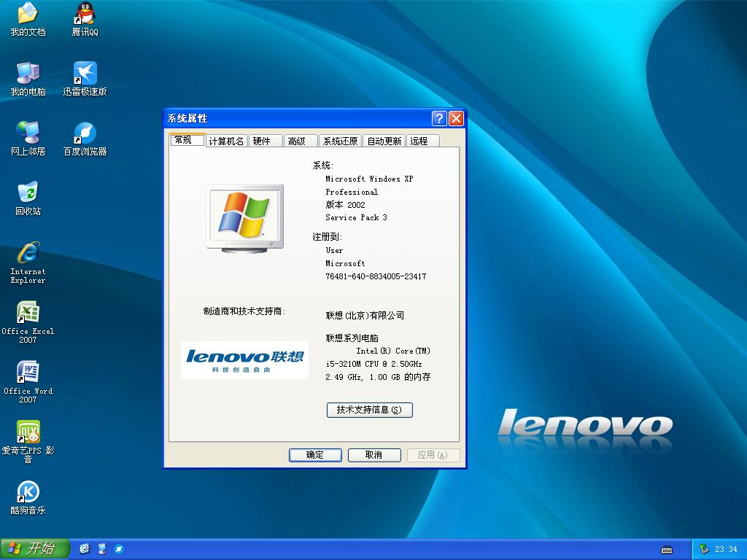This screenshot has height=560, width=747.
Task: Switch to the 自动更新 tab
Action: coord(384,140)
